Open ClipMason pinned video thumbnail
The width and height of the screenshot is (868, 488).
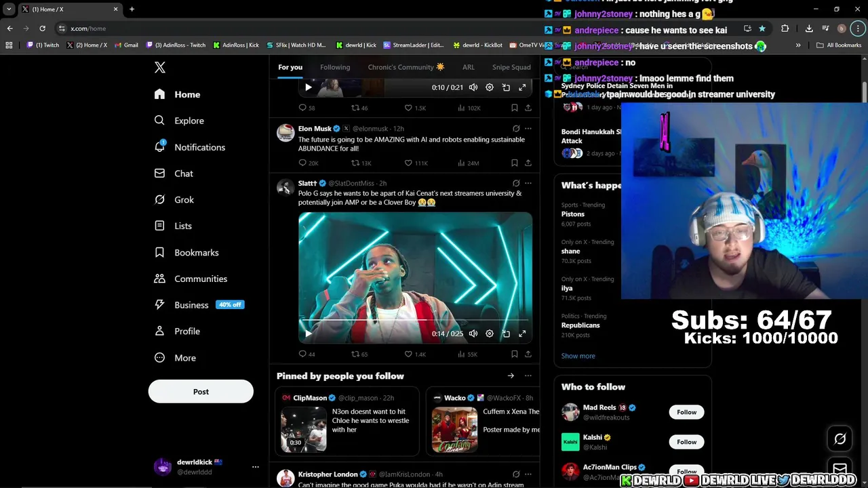304,430
